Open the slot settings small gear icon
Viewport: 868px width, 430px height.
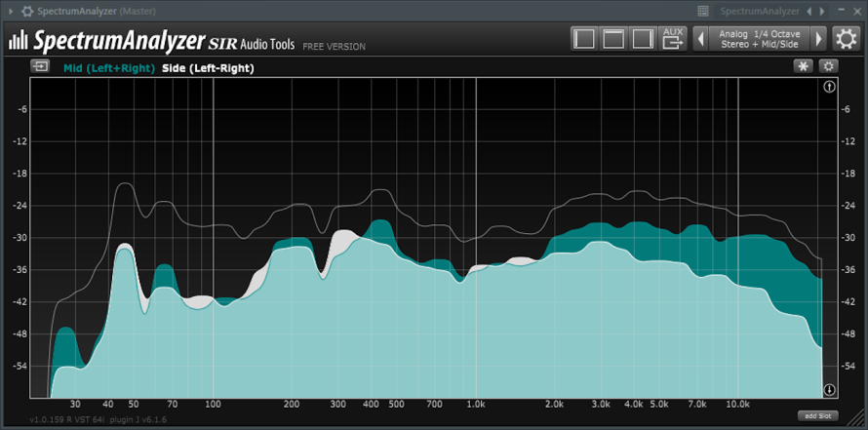point(829,66)
